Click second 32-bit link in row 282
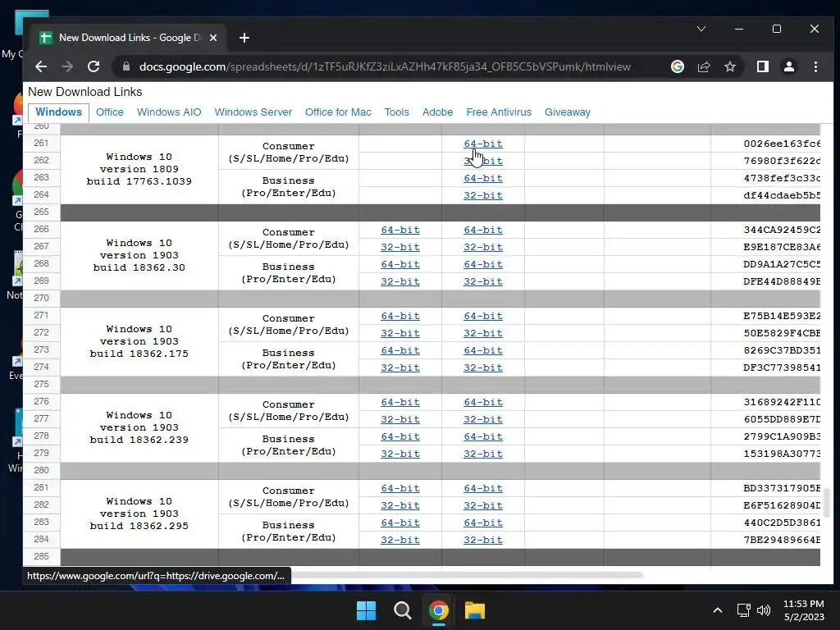Viewport: 840px width, 630px height. click(x=483, y=505)
